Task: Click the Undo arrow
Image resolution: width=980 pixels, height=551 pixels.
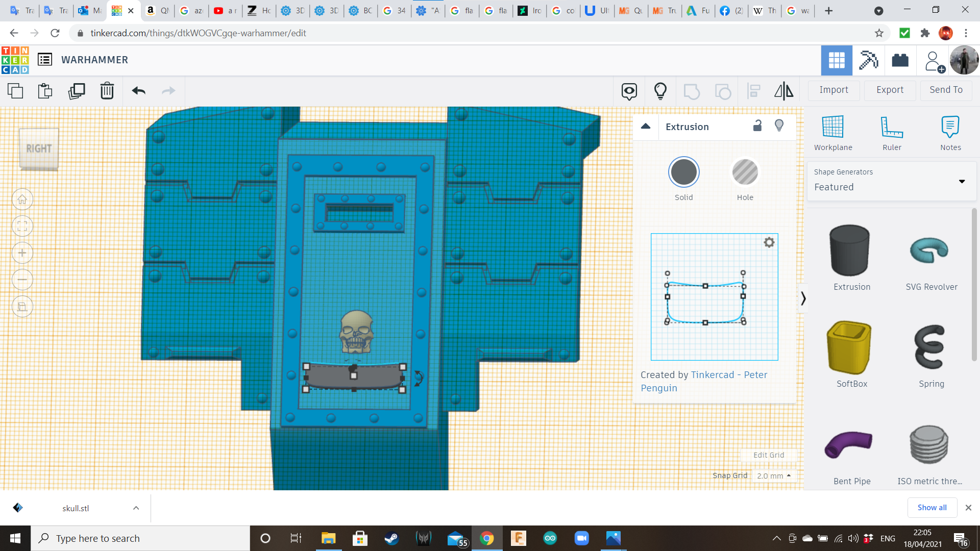Action: coord(138,91)
